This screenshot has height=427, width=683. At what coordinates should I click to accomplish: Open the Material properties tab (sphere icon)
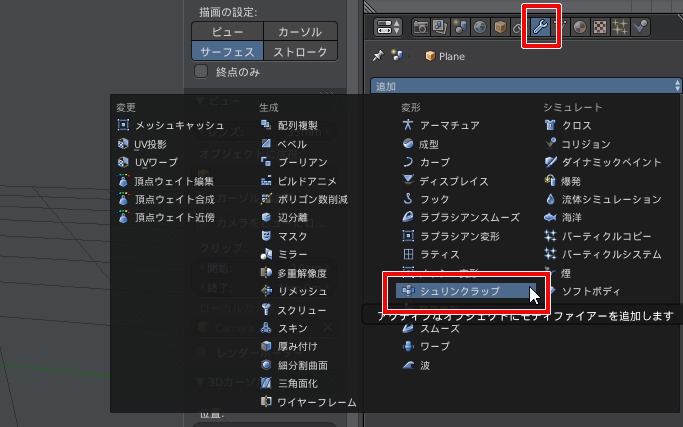[580, 27]
